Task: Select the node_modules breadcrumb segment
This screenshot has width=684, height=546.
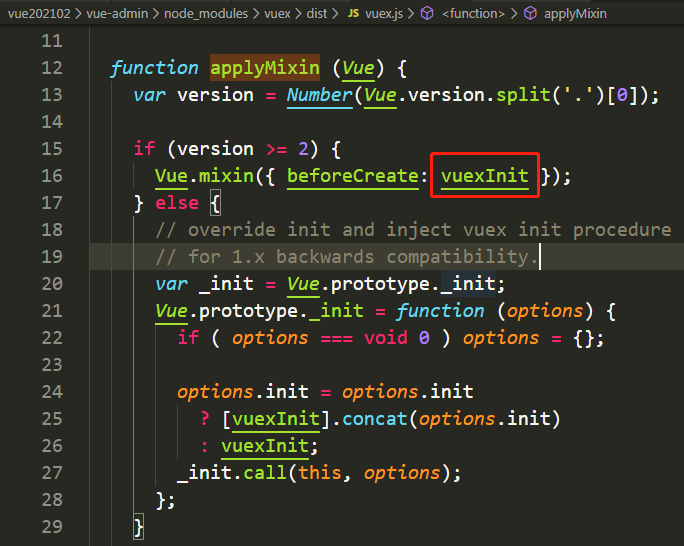Action: coord(205,14)
